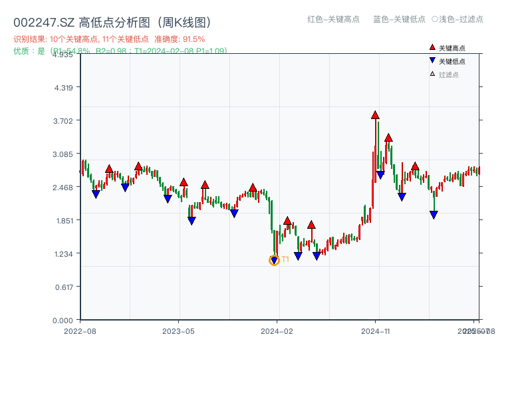532x399 pixels.
Task: Click the 过滤点 legend text
Action: [449, 74]
